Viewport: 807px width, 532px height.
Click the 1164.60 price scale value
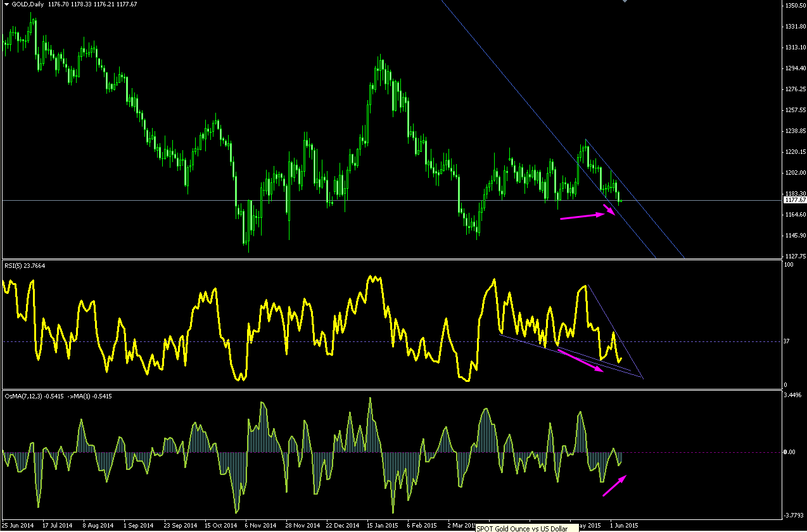pos(794,215)
